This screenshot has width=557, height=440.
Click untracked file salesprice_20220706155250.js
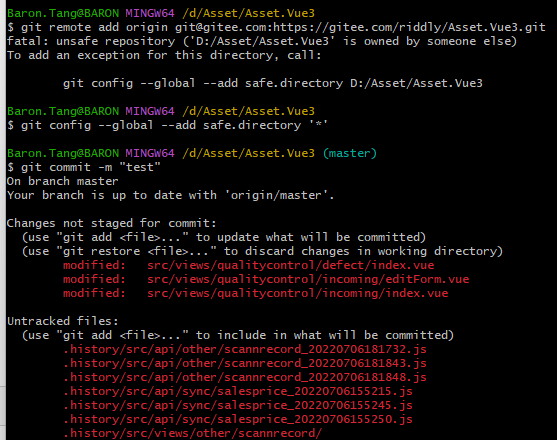pos(238,419)
